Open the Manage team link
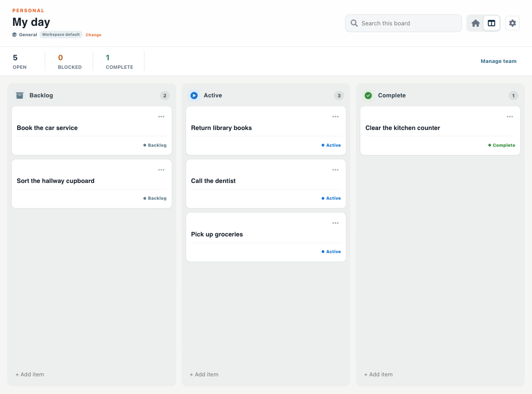 499,61
